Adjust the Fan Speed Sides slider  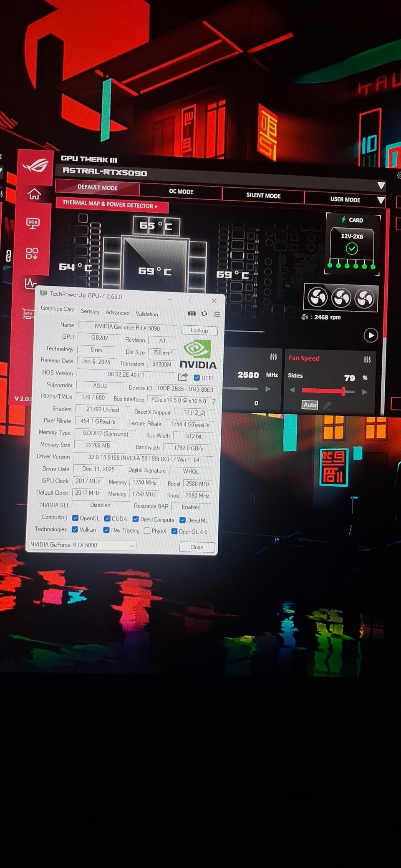328,391
